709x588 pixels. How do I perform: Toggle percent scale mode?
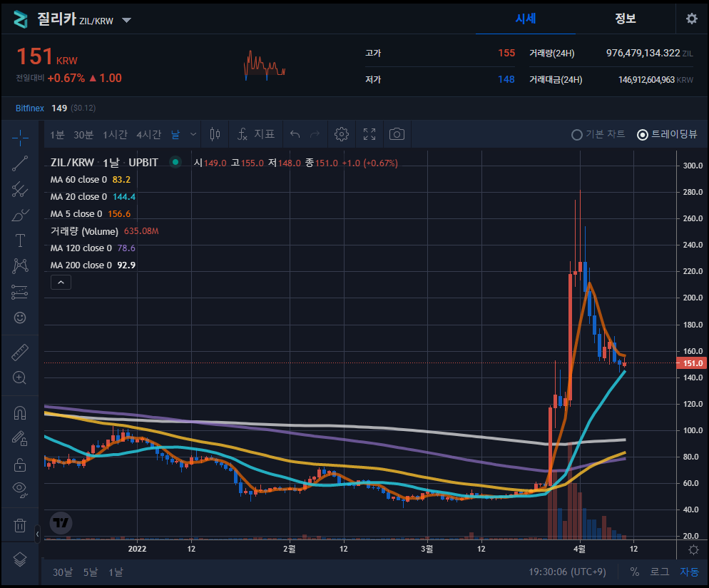635,572
